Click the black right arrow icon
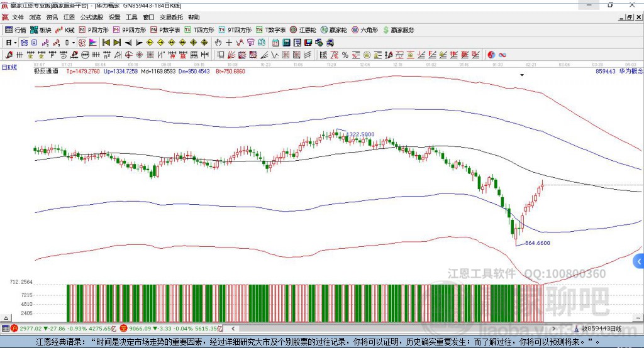The image size is (644, 348). pyautogui.click(x=139, y=43)
